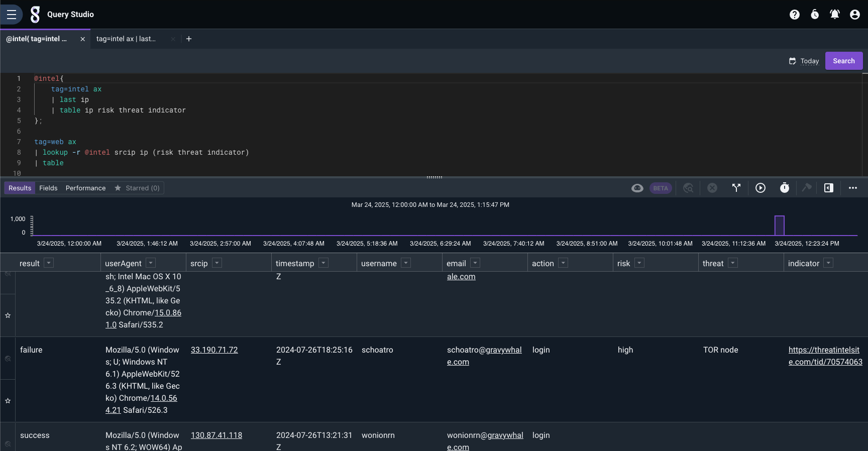Image resolution: width=868 pixels, height=451 pixels.
Task: Open the threatintelsite.com/tid/70574063 indicator link
Action: pyautogui.click(x=825, y=356)
